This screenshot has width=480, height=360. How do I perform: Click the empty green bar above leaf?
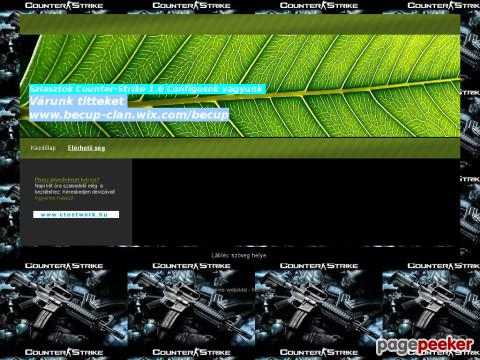[240, 24]
